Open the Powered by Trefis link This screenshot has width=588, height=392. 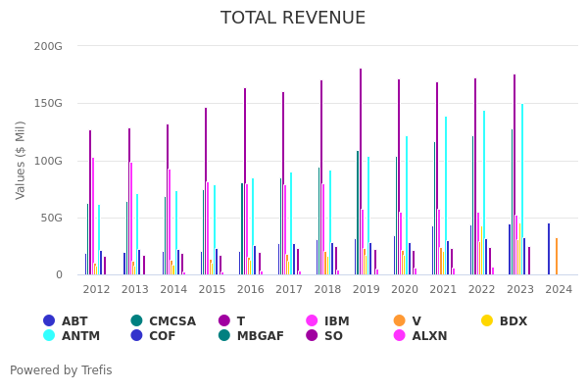click(x=61, y=370)
